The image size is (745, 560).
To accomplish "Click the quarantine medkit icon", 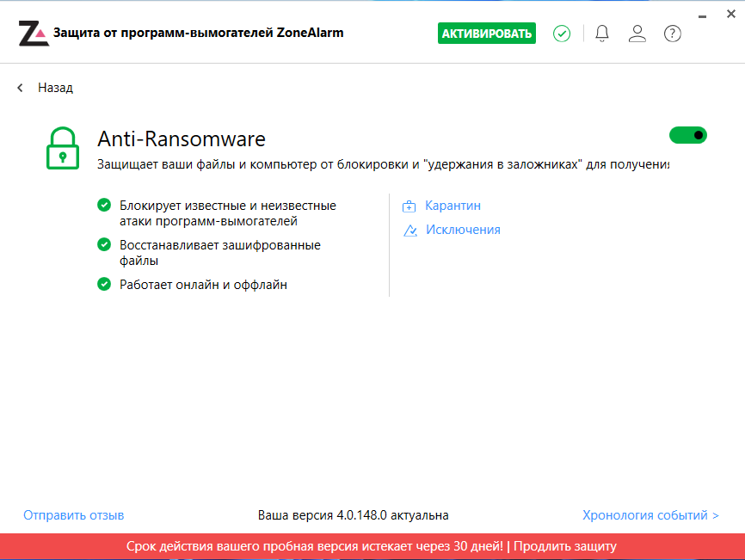I will pyautogui.click(x=409, y=206).
